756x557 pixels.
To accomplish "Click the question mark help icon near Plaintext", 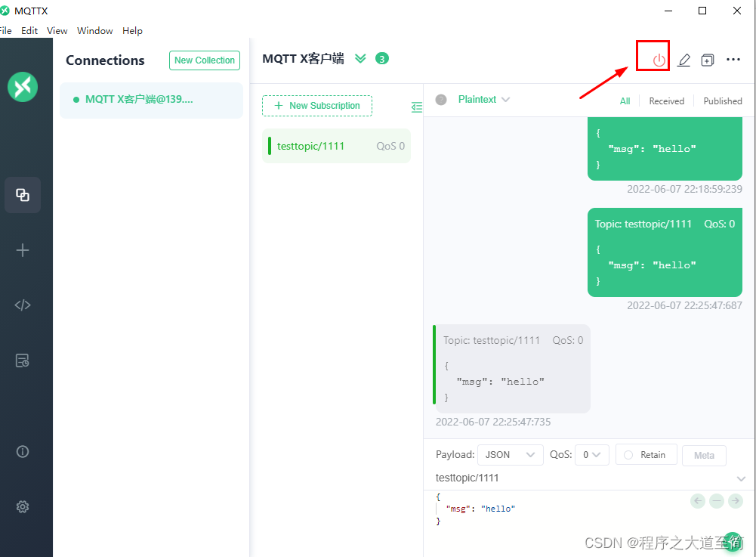I will (441, 100).
